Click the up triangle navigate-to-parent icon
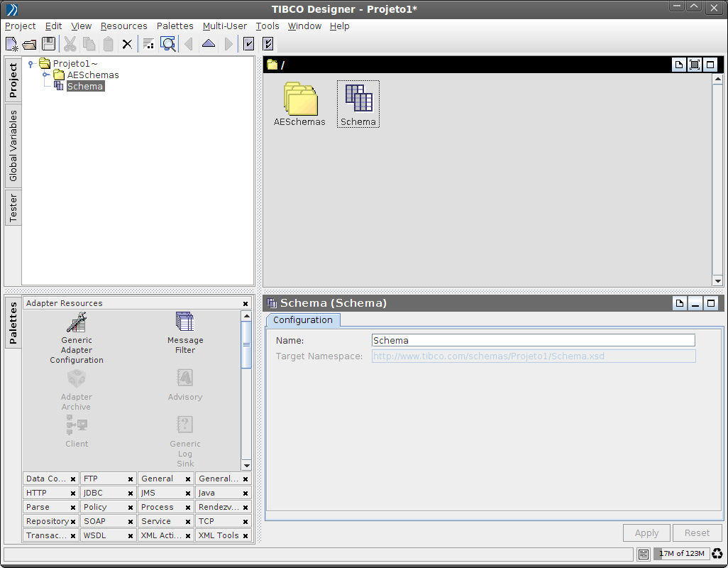The width and height of the screenshot is (728, 568). coord(208,44)
